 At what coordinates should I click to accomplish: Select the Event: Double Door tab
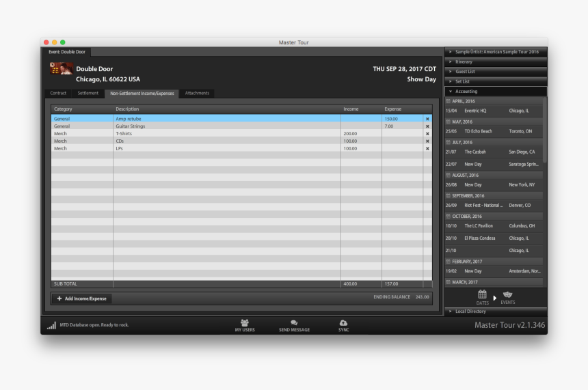[x=67, y=52]
